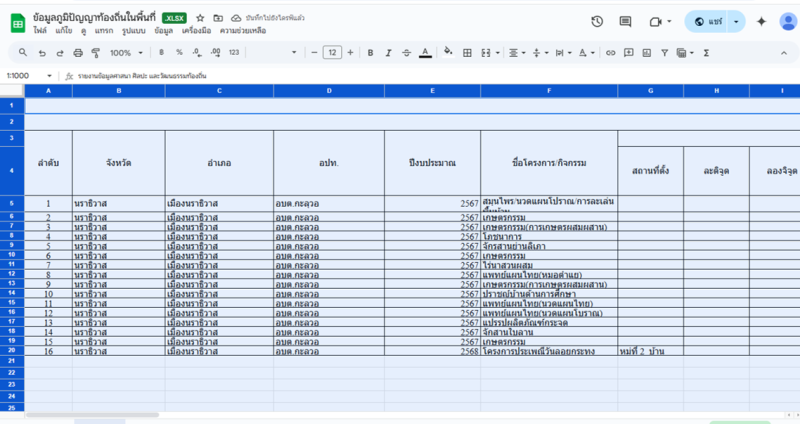Viewport: 800px width, 424px height.
Task: Expand the share options arrow
Action: point(736,21)
